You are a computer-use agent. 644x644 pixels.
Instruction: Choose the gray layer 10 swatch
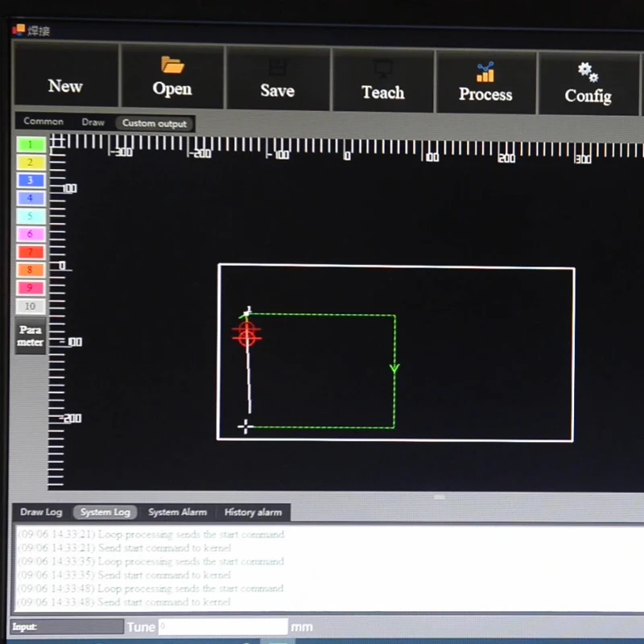[31, 307]
